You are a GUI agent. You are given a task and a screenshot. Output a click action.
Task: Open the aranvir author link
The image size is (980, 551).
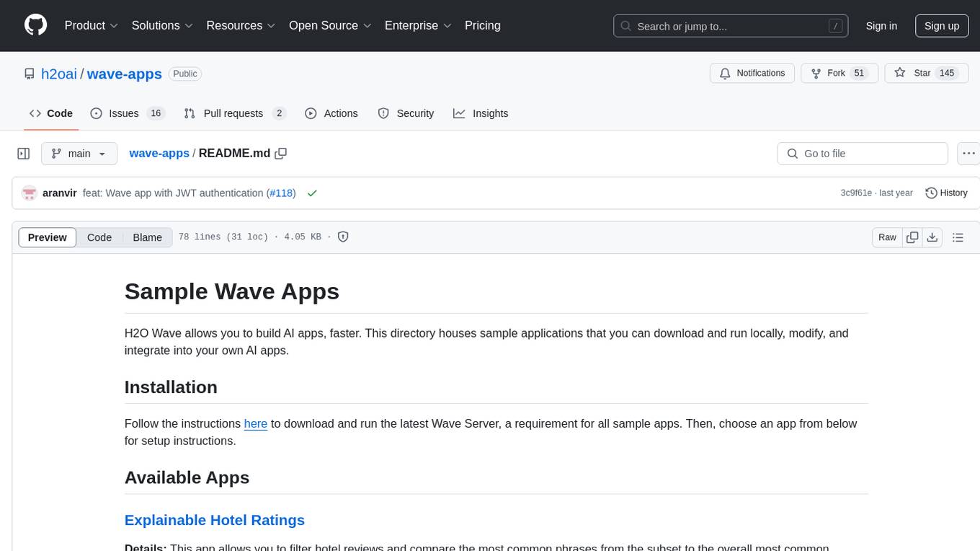coord(60,193)
